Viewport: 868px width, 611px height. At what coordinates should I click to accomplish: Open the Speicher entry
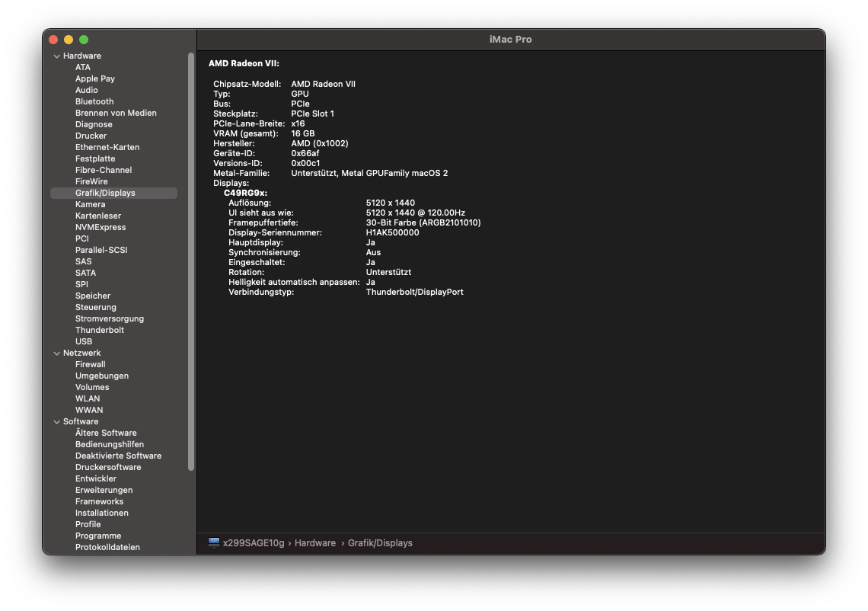93,296
